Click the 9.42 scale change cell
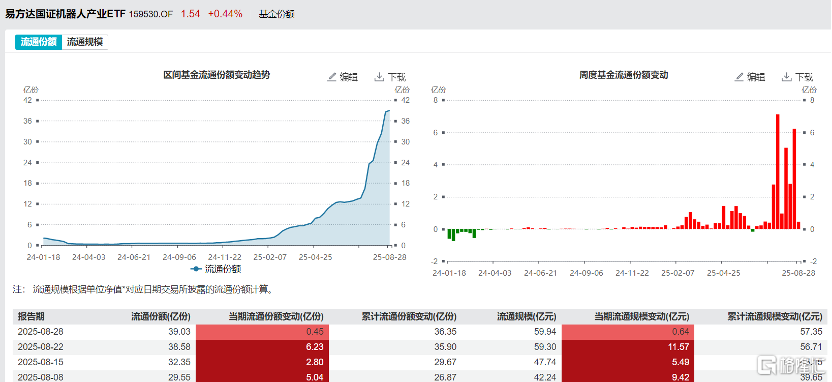832x382 pixels. (x=628, y=376)
